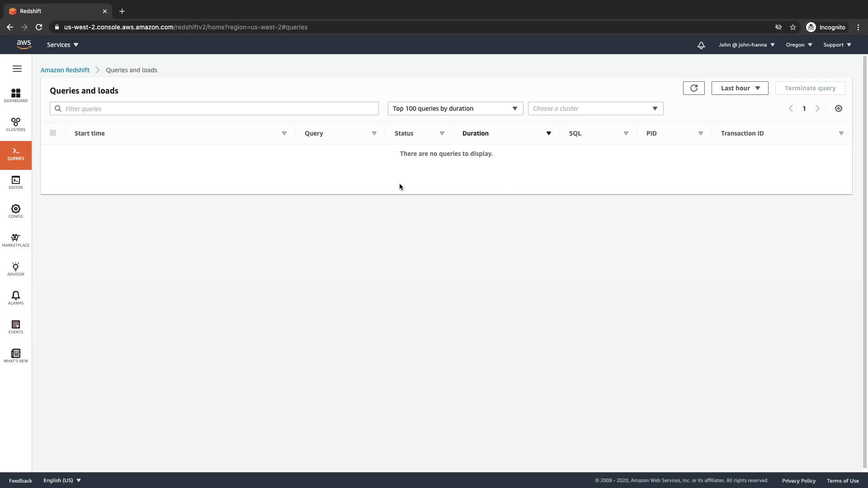
Task: Expand the Last hour time range dropdown
Action: coord(740,88)
